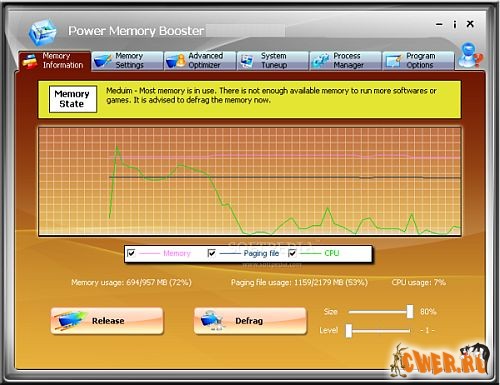500x385 pixels.
Task: Click the Defrag memory button
Action: pos(250,321)
